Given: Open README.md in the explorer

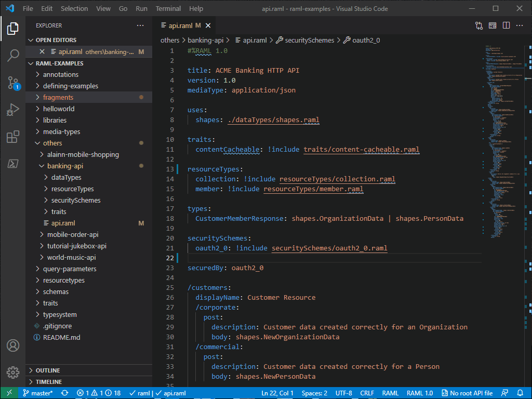Looking at the screenshot, I should pyautogui.click(x=61, y=338).
